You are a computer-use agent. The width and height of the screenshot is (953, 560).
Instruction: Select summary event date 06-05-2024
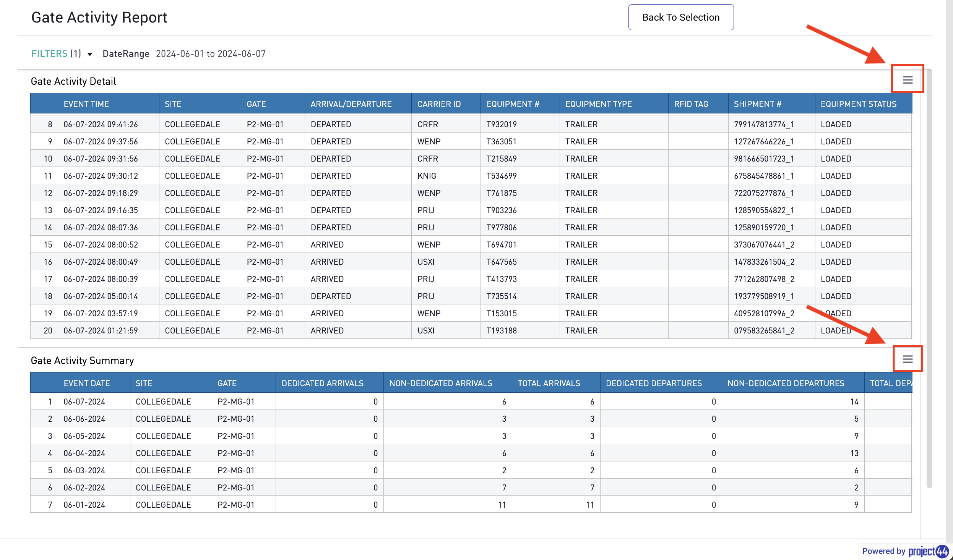(x=84, y=436)
